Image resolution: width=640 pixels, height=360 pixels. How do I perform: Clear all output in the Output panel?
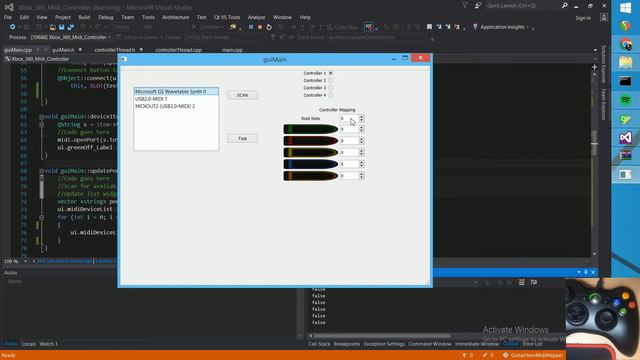[x=521, y=282]
